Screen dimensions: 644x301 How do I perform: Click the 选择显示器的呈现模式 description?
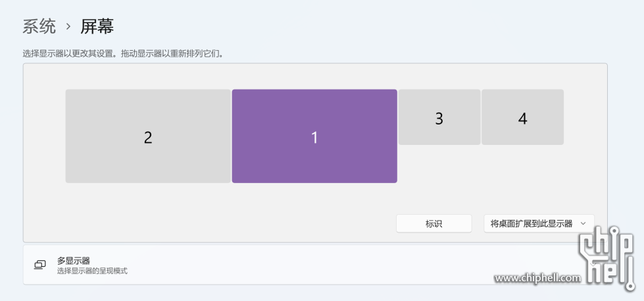click(x=92, y=271)
